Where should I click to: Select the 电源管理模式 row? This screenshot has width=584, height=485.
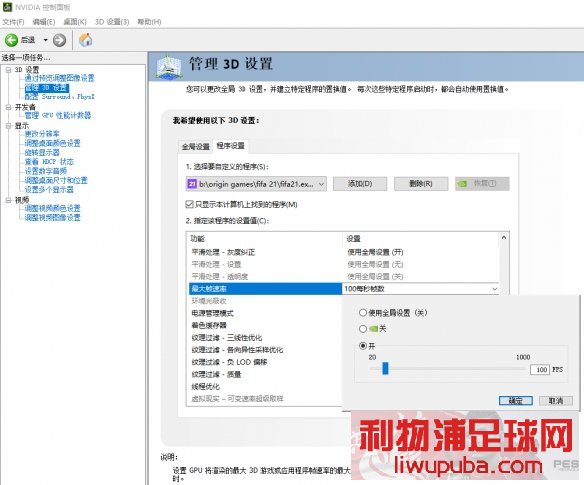265,313
